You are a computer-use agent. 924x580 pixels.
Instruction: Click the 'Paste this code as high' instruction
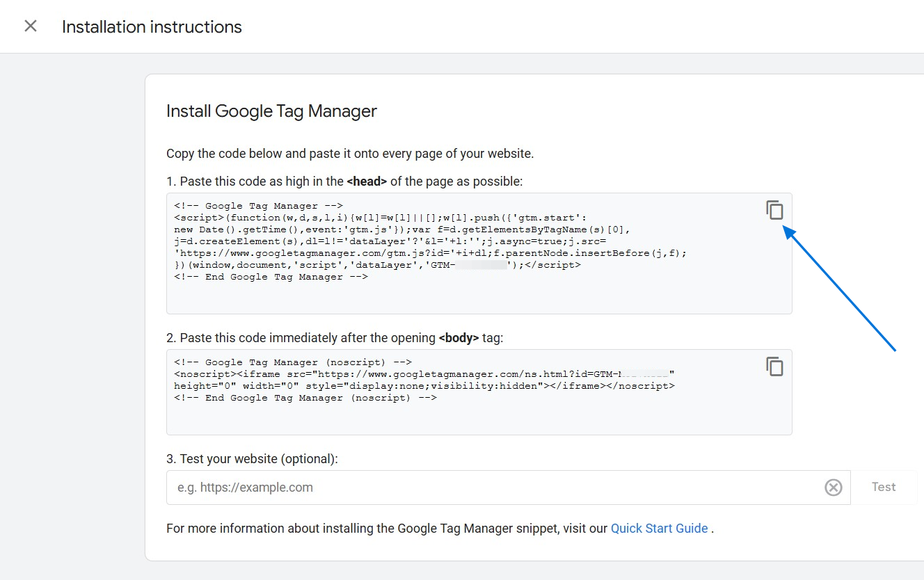pyautogui.click(x=344, y=182)
